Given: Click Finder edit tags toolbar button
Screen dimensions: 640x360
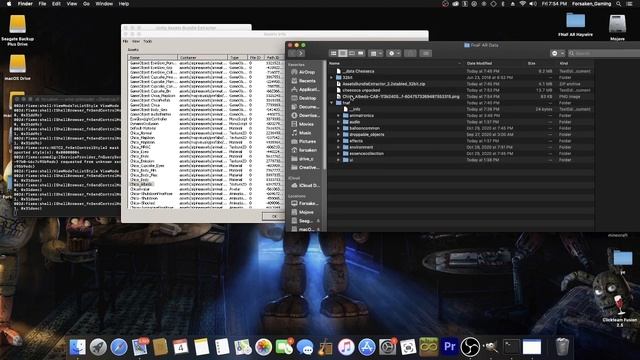Looking at the screenshot, I should coord(425,53).
